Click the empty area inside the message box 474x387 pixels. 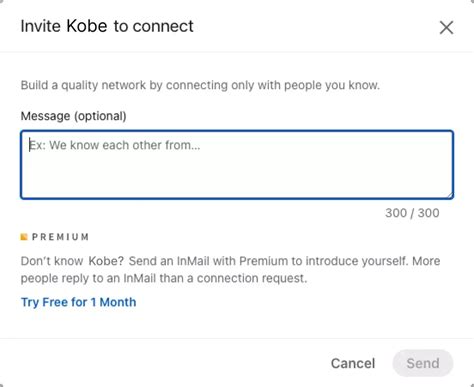[x=237, y=177]
